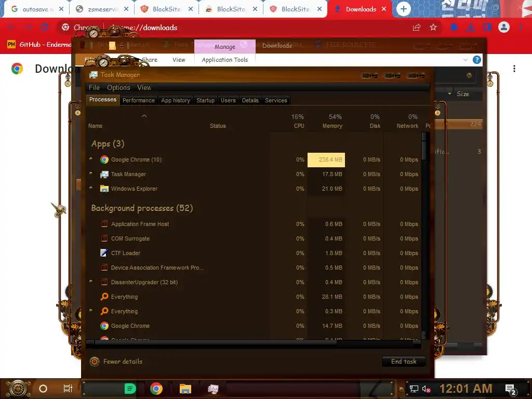Expand the second Everything process row
The height and width of the screenshot is (399, 532).
[91, 311]
